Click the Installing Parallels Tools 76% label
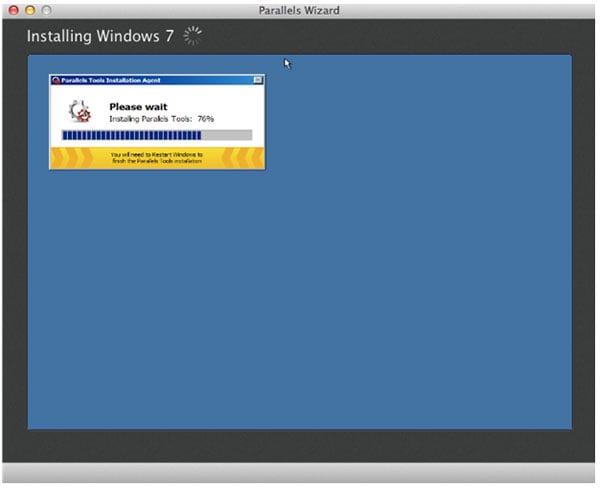Screen dimensions: 600x494 click(161, 119)
